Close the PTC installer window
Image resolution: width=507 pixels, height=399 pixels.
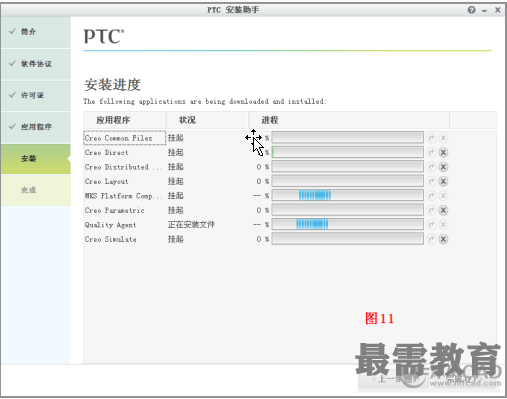[498, 10]
